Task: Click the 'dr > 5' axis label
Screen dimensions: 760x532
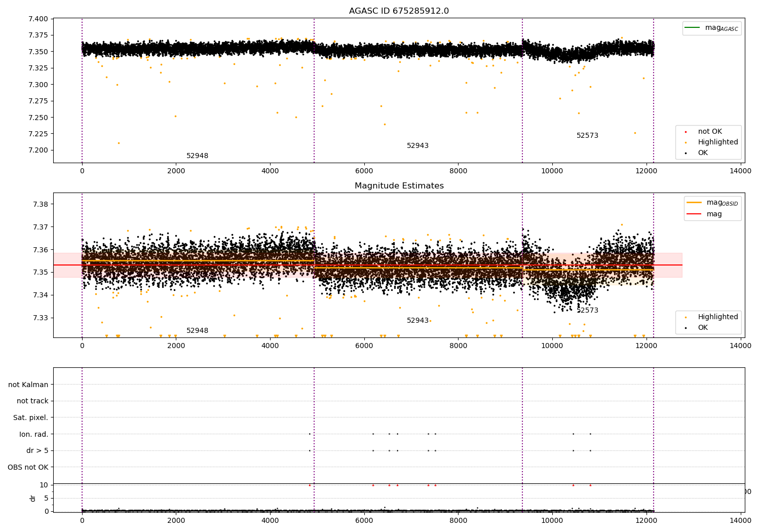Action: tap(37, 451)
